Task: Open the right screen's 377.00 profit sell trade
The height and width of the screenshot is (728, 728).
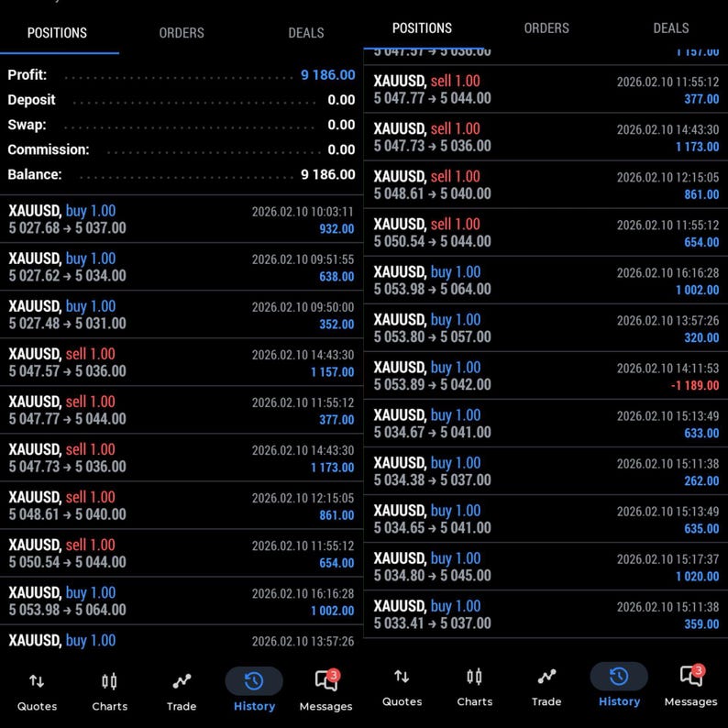Action: [546, 89]
